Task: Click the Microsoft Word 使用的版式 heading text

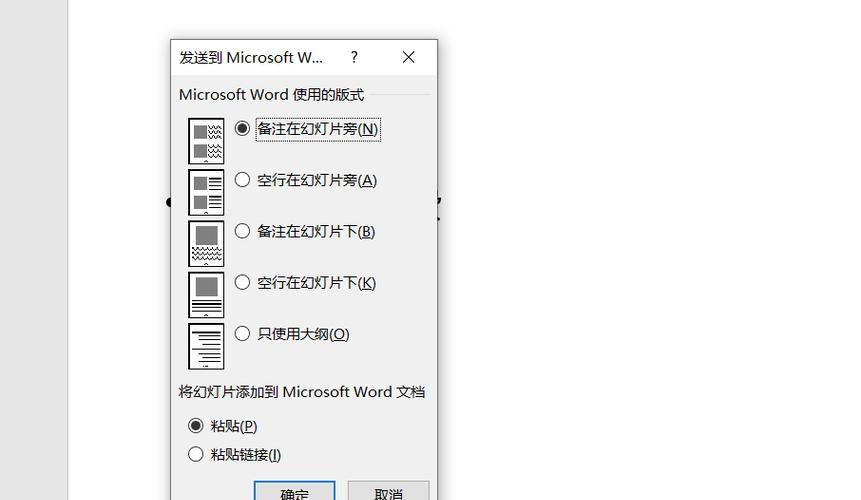Action: pos(271,94)
